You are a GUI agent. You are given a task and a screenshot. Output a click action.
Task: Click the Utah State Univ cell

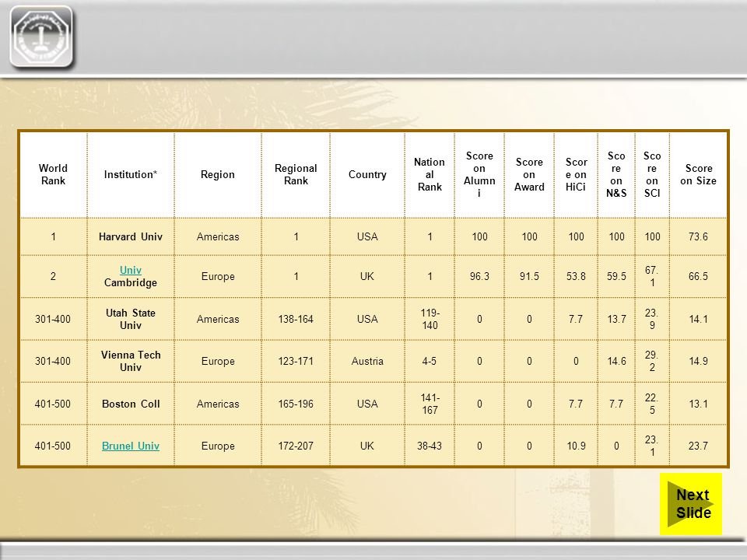coord(131,319)
